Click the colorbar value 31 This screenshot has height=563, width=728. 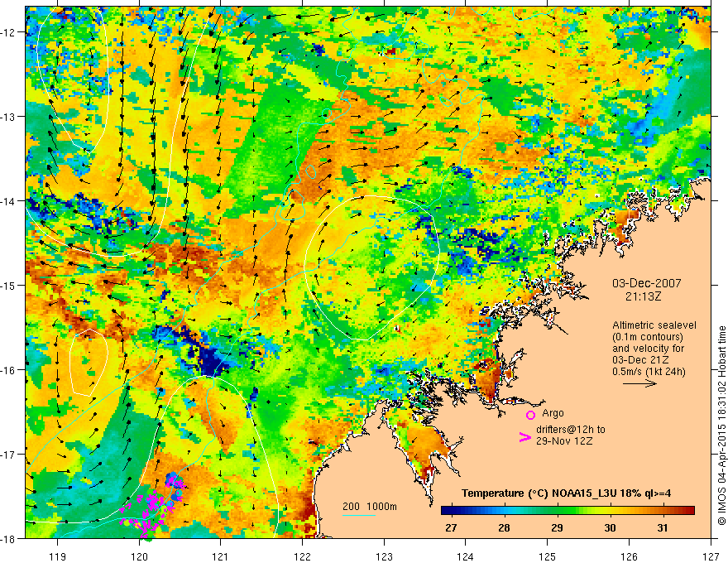[663, 528]
